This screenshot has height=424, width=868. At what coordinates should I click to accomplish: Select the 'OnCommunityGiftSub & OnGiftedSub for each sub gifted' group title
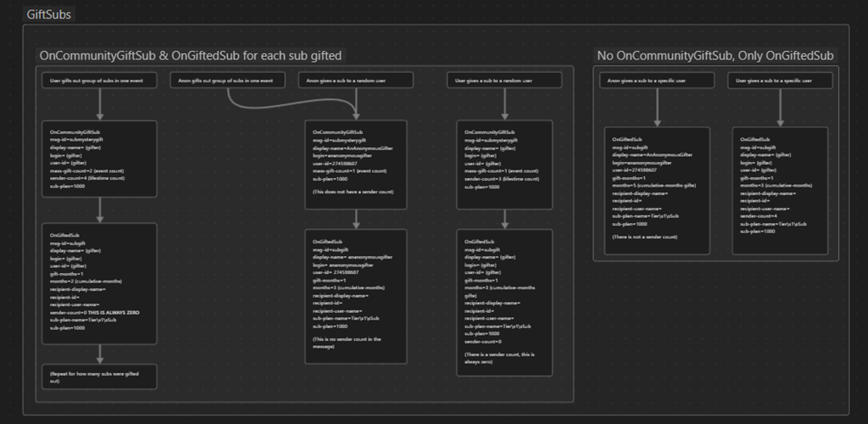tap(191, 55)
